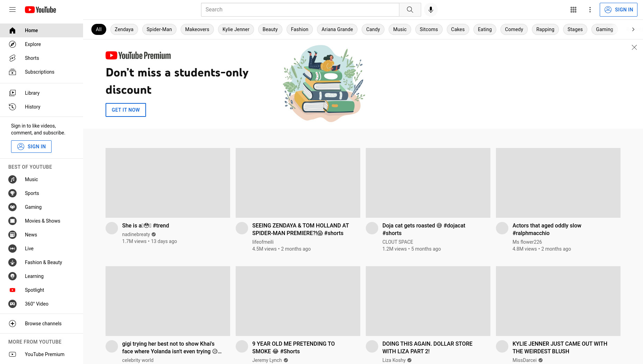Open gigi trying her best video title

point(172,348)
